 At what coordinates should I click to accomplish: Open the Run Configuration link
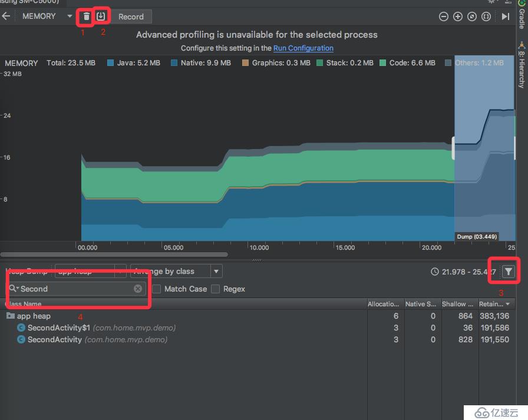click(303, 48)
